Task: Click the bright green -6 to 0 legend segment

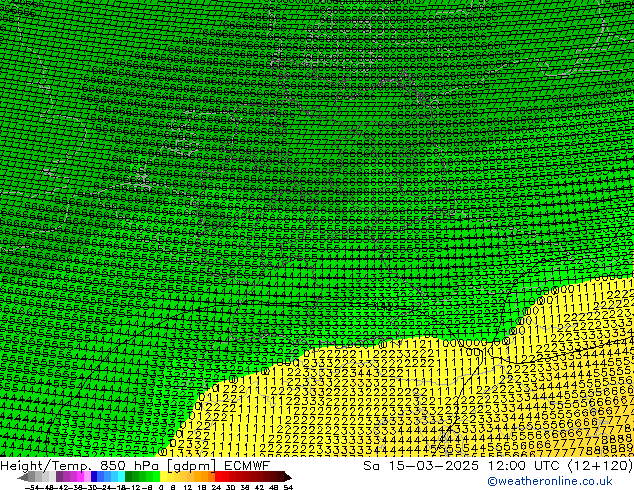Action: click(x=156, y=476)
